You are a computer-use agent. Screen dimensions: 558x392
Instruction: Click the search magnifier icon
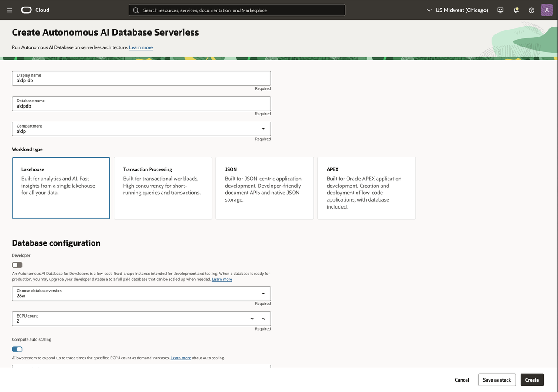[136, 10]
